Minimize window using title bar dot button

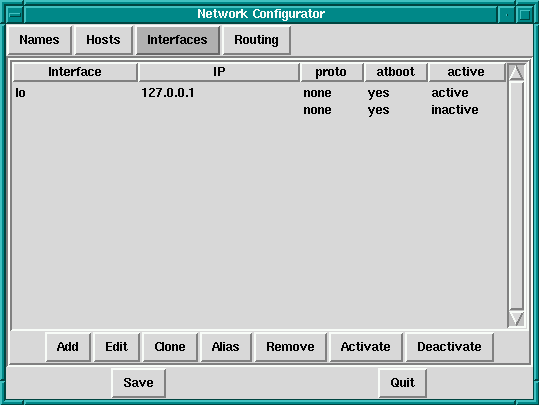pyautogui.click(x=507, y=15)
